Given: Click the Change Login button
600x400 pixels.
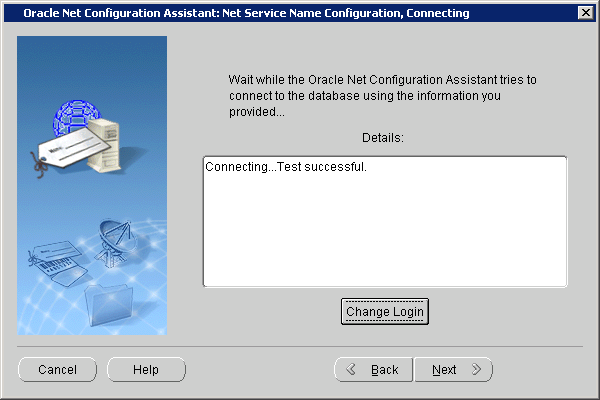Looking at the screenshot, I should point(385,312).
